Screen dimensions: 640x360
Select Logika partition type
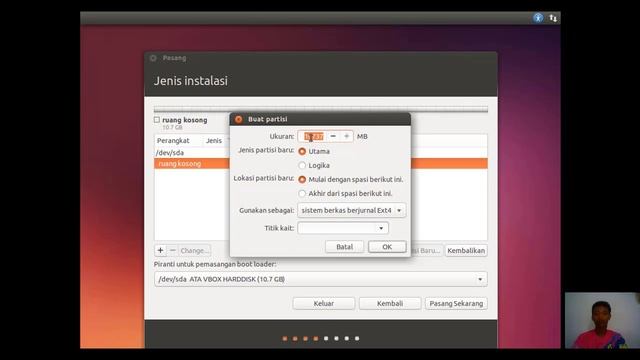pos(302,165)
